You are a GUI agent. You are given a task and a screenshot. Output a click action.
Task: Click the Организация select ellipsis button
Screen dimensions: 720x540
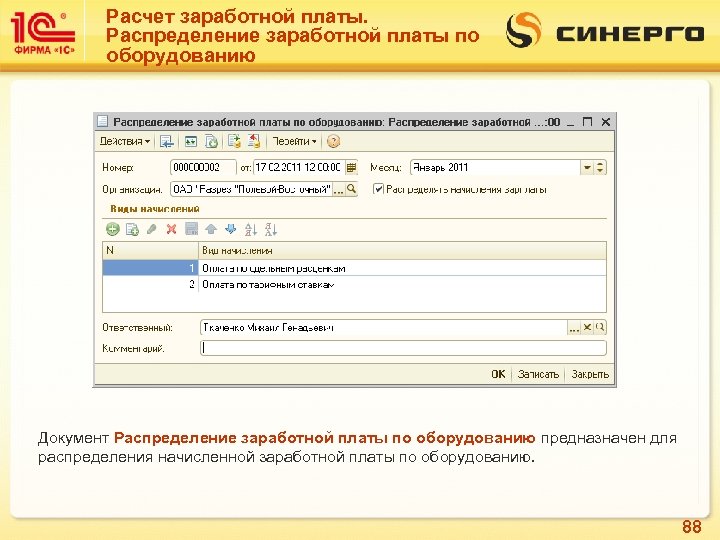(x=338, y=189)
